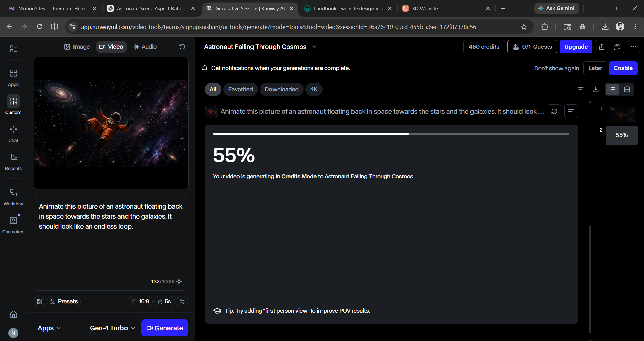The width and height of the screenshot is (644, 341).
Task: Open a new browser tab
Action: pyautogui.click(x=503, y=8)
